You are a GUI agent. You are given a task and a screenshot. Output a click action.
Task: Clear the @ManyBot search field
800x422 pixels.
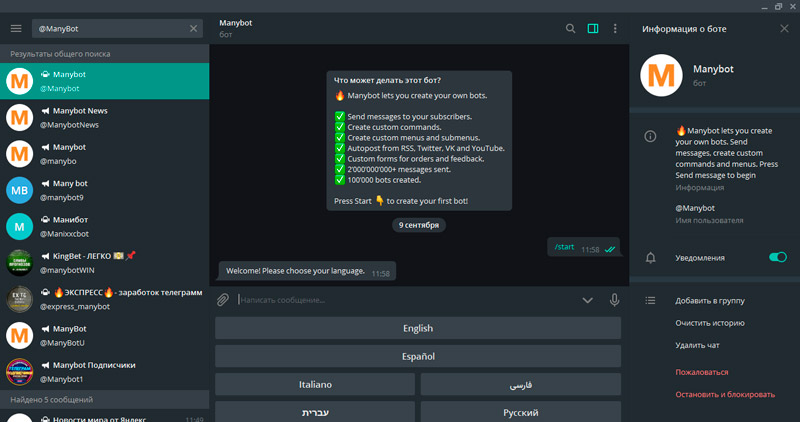(x=194, y=29)
